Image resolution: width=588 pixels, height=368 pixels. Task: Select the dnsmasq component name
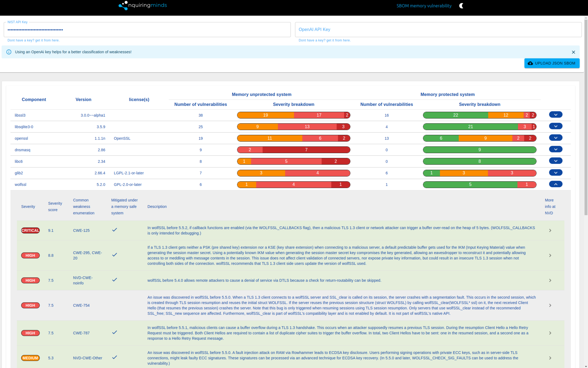22,150
